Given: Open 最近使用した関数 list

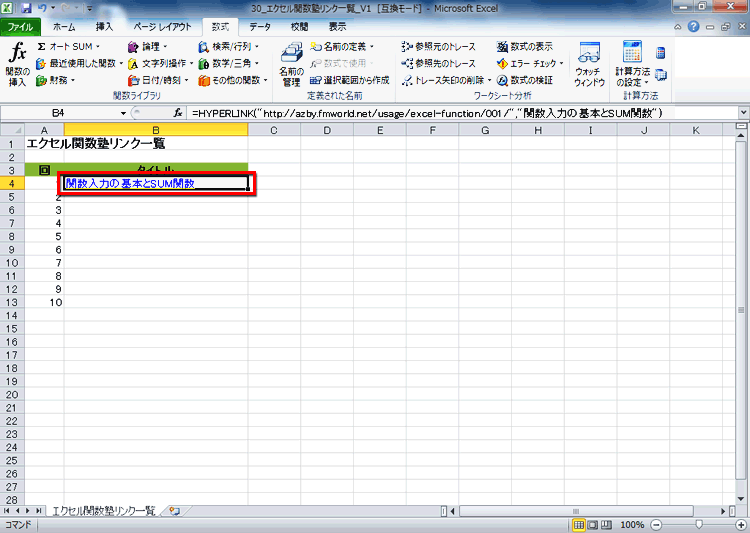Looking at the screenshot, I should [x=79, y=63].
